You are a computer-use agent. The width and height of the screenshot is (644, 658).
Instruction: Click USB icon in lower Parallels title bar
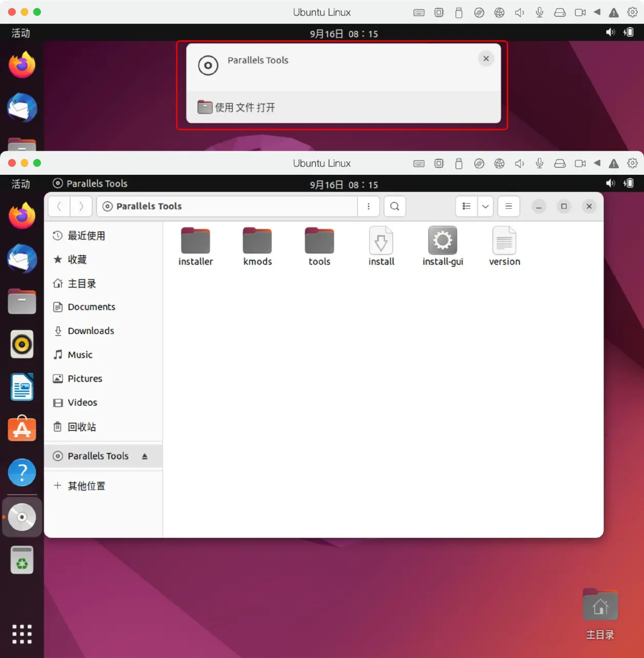[x=459, y=164]
